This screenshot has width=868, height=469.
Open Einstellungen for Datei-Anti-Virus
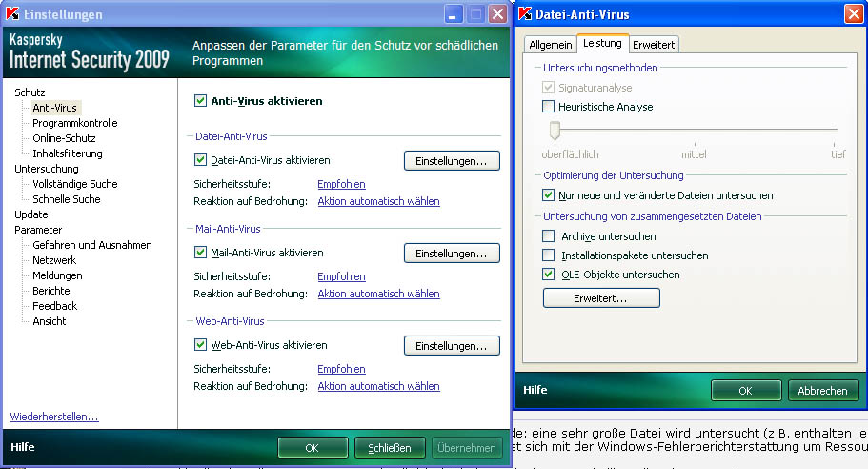click(452, 160)
